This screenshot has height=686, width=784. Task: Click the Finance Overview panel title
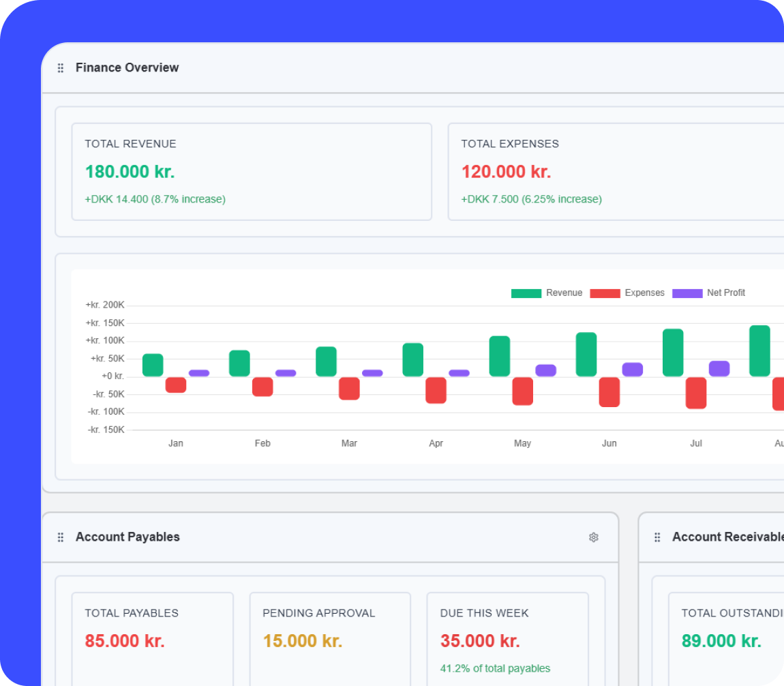[x=127, y=68]
